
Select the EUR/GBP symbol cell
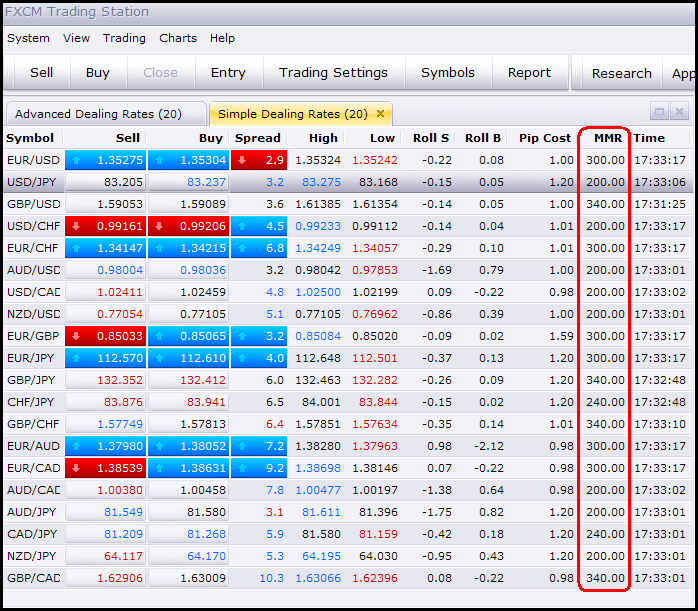pyautogui.click(x=33, y=336)
